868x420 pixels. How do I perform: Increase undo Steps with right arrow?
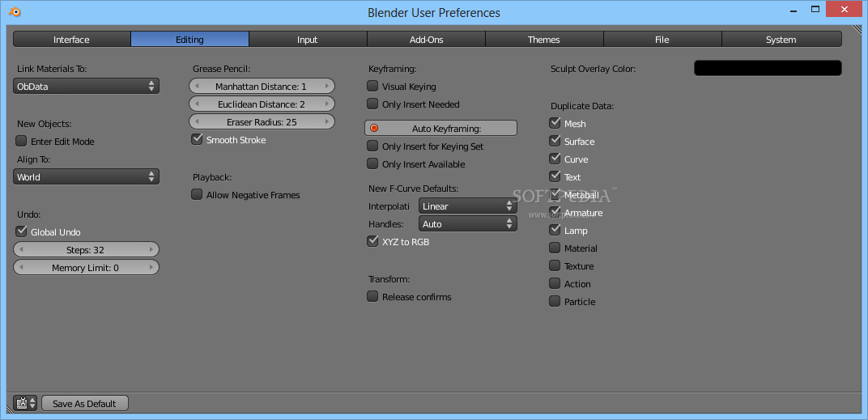(151, 250)
